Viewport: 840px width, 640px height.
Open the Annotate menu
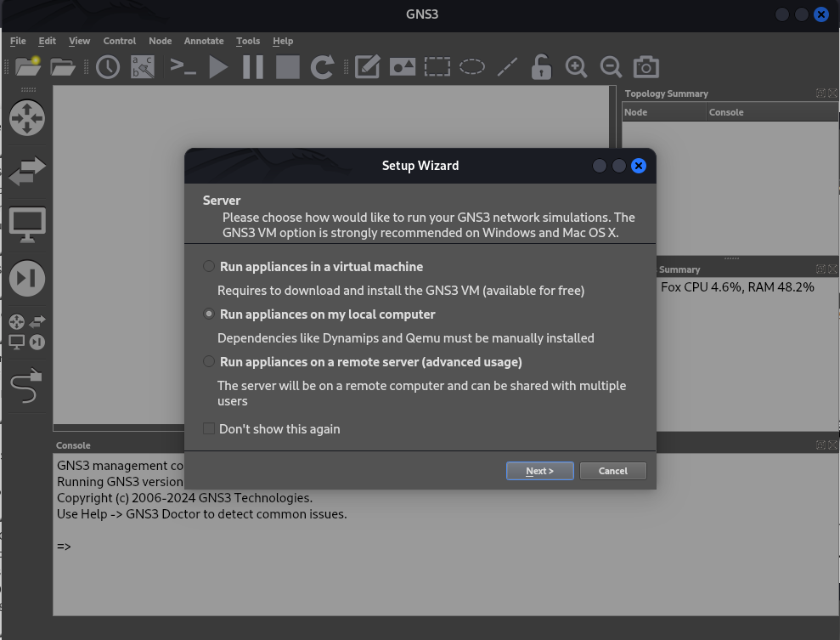204,41
